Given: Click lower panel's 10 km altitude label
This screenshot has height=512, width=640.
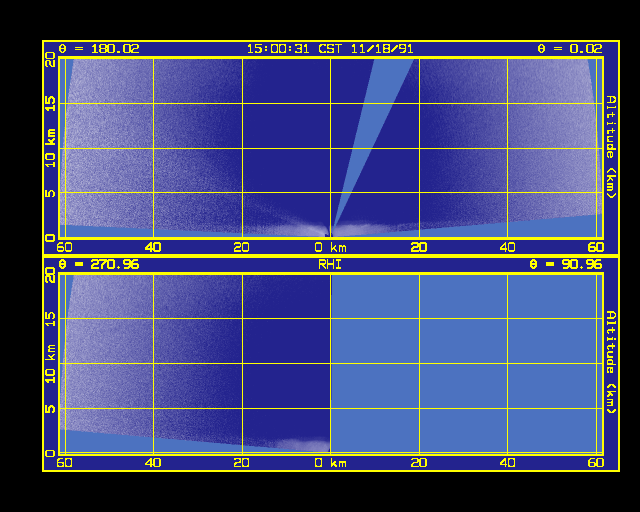Looking at the screenshot, I should click(x=50, y=364).
